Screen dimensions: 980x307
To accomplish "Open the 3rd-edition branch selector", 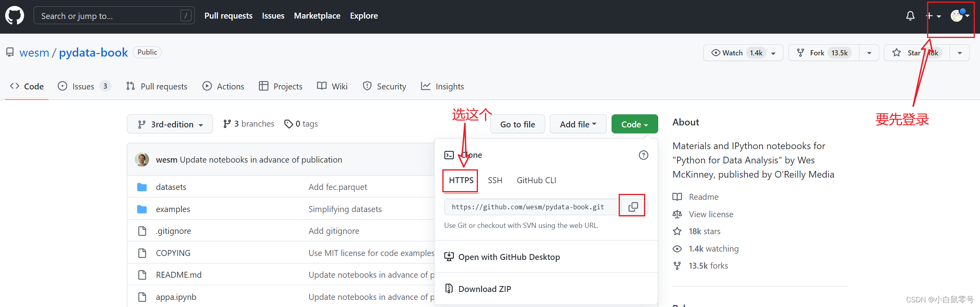I will tap(170, 124).
